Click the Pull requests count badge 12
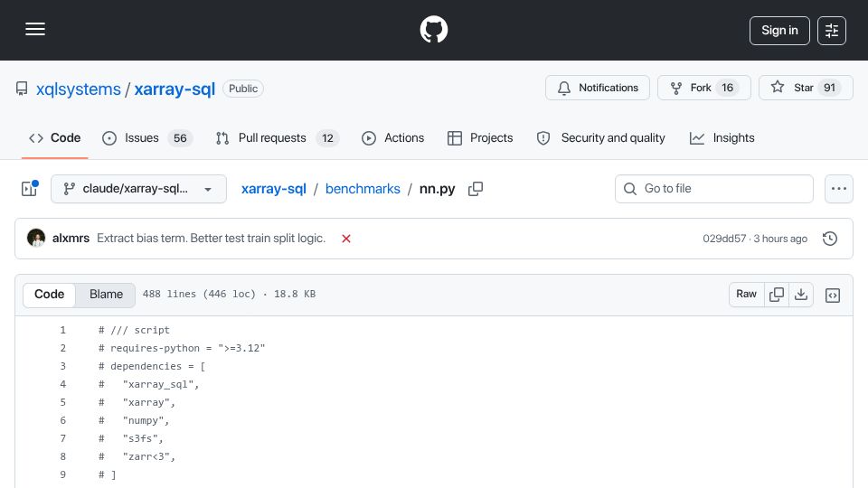This screenshot has height=488, width=868. tap(327, 137)
